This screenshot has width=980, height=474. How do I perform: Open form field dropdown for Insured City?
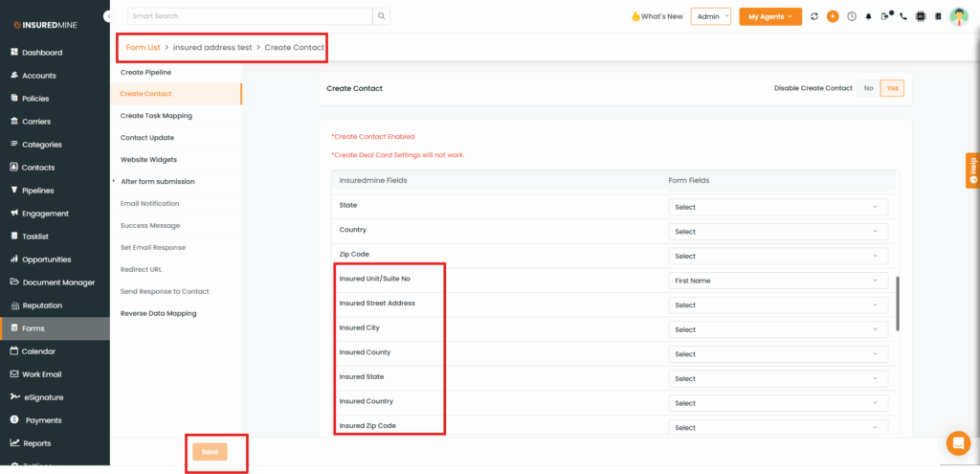click(x=777, y=329)
